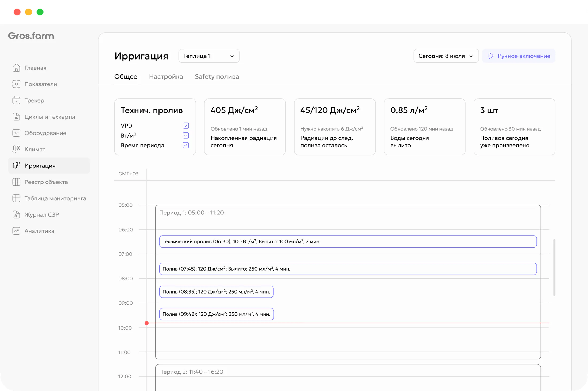Click the GMT+03 timezone label
Image resolution: width=588 pixels, height=391 pixels.
click(x=129, y=174)
